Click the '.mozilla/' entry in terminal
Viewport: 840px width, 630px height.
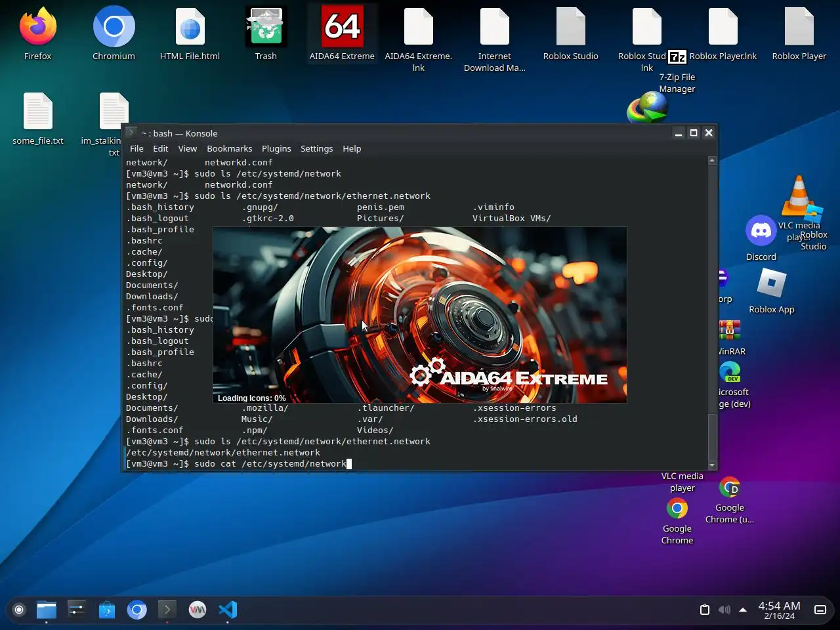pyautogui.click(x=265, y=408)
